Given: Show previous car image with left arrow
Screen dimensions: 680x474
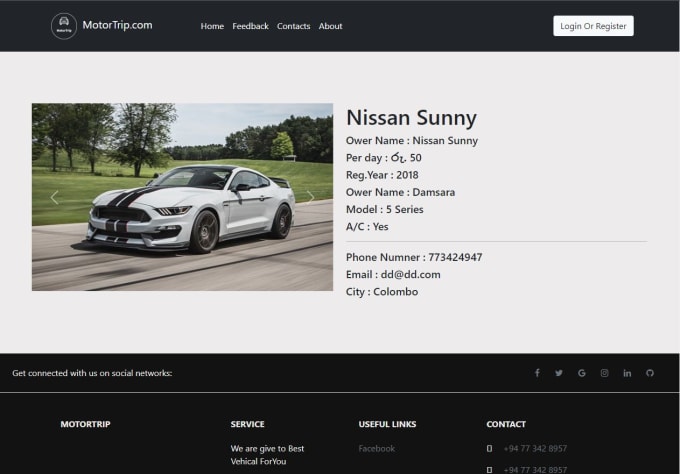Looking at the screenshot, I should pos(54,197).
